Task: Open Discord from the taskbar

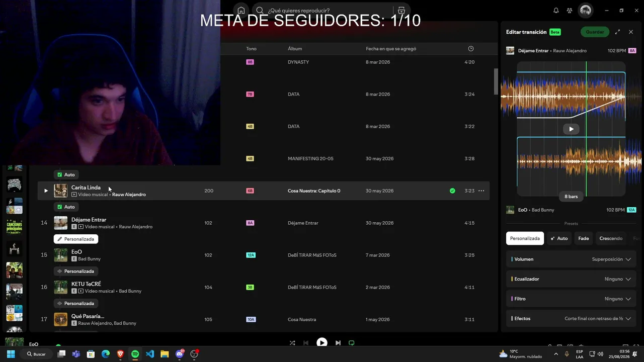Action: (180, 354)
